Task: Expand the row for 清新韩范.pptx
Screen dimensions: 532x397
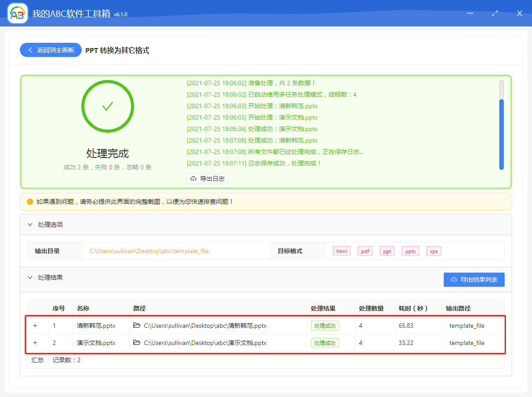Action: (35, 326)
